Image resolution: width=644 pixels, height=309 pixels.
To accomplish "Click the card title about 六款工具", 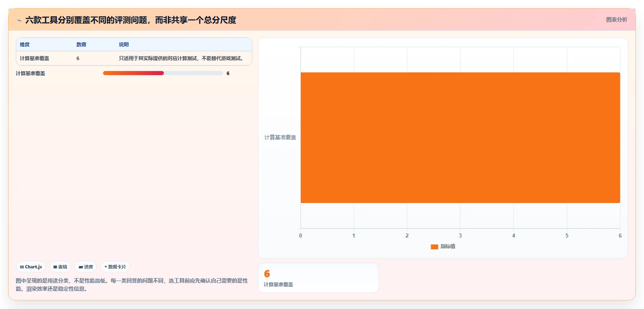I will [x=131, y=20].
